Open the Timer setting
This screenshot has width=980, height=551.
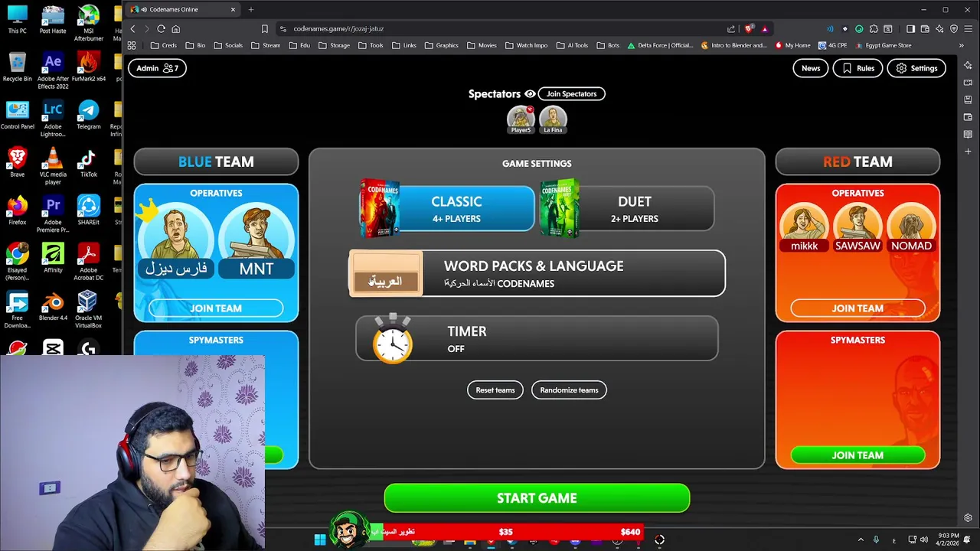point(537,338)
